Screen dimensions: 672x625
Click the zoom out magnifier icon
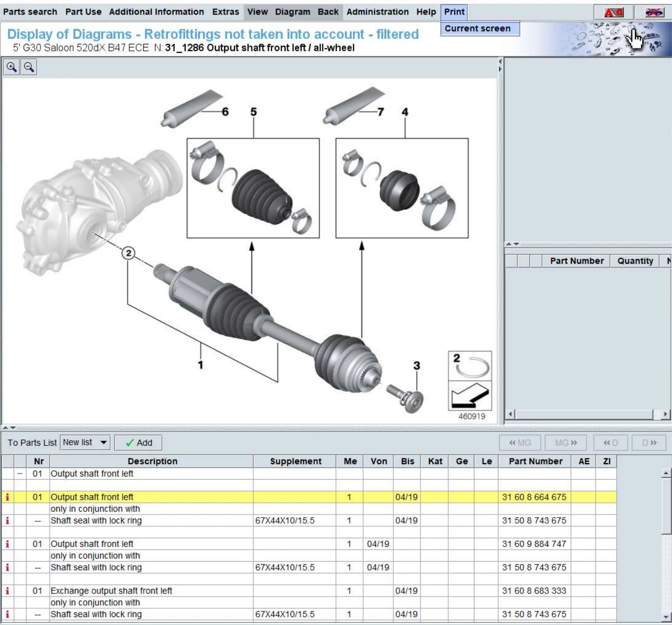[29, 67]
